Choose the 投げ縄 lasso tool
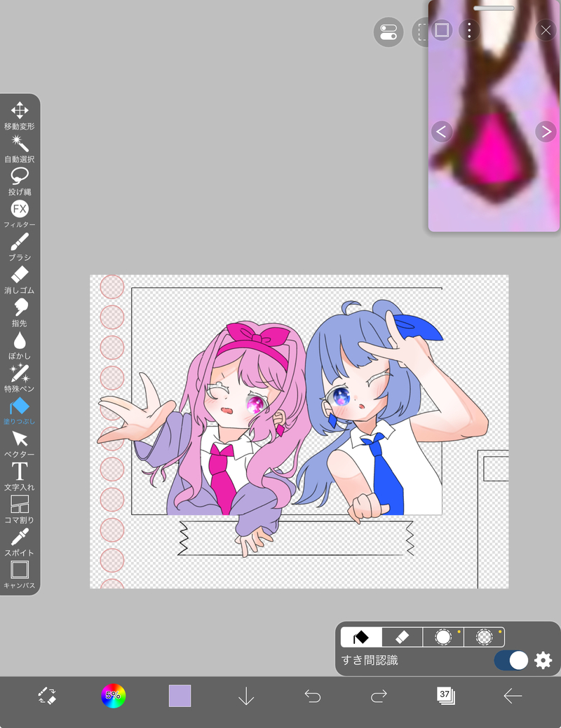 point(20,181)
